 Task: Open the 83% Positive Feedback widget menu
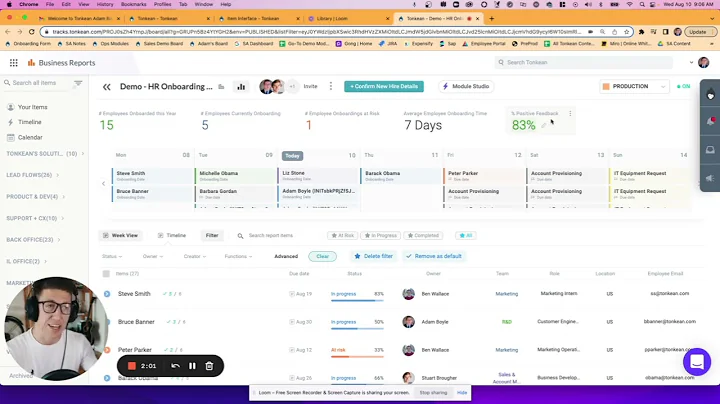(x=570, y=113)
